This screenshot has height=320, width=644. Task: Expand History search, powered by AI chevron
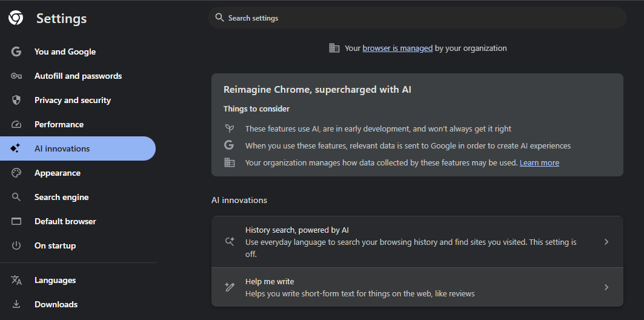tap(606, 242)
